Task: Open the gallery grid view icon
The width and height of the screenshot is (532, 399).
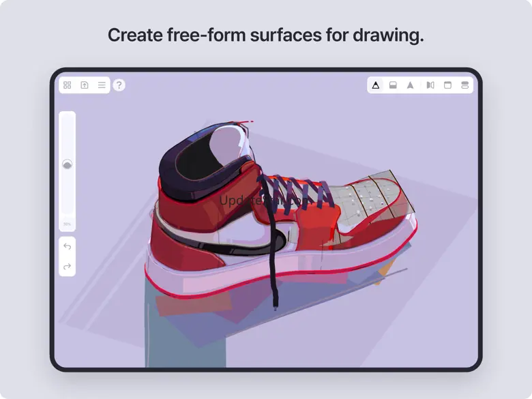Action: click(67, 85)
